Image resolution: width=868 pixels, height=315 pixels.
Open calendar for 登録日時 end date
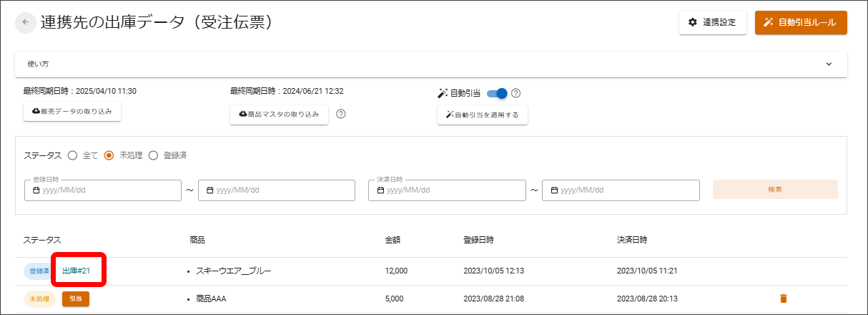coord(210,190)
